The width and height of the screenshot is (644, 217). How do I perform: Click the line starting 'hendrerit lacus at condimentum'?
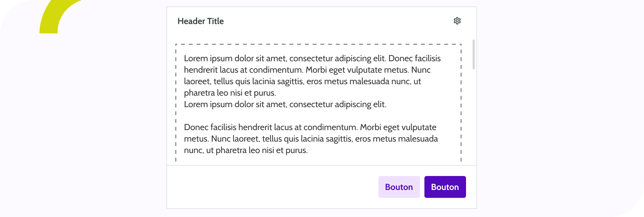pyautogui.click(x=307, y=70)
